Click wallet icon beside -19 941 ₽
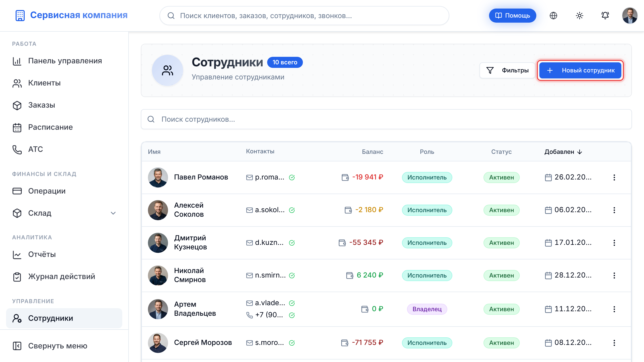 [345, 177]
